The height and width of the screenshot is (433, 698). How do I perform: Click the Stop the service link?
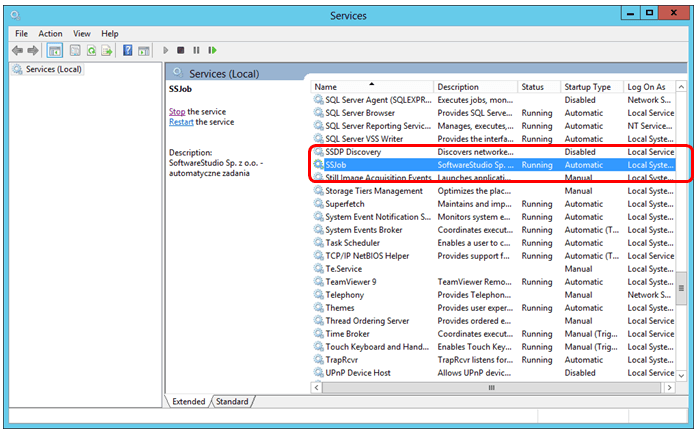(x=177, y=112)
